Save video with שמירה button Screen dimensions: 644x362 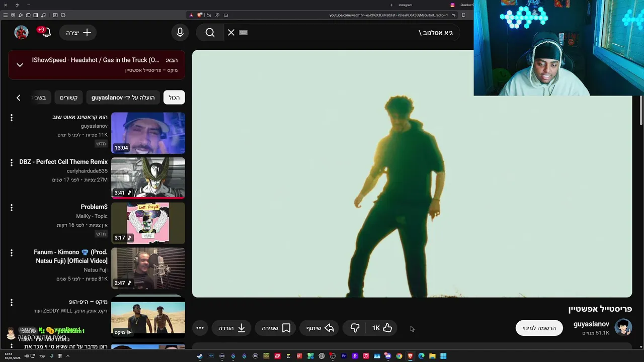tap(276, 328)
